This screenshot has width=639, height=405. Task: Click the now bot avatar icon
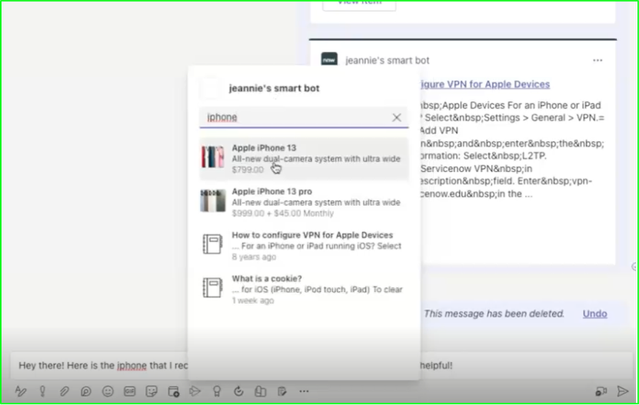[x=329, y=59]
